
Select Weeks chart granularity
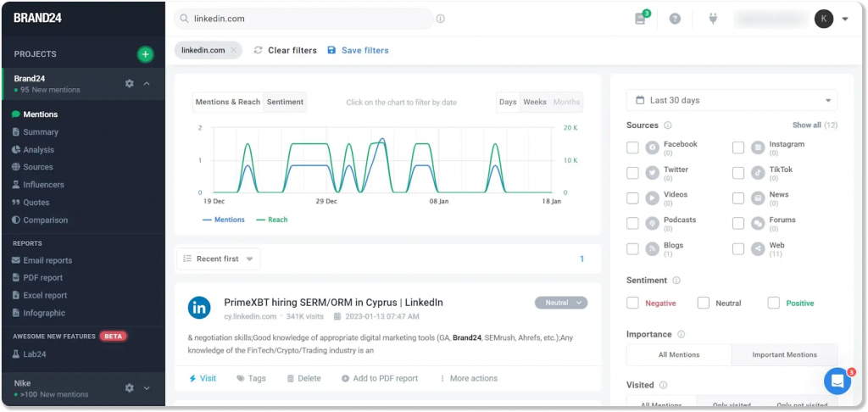coord(535,103)
